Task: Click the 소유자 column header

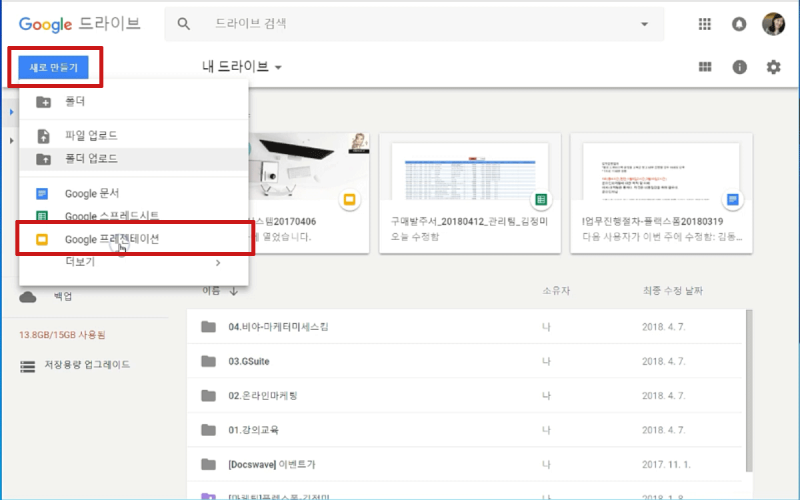Action: point(556,291)
